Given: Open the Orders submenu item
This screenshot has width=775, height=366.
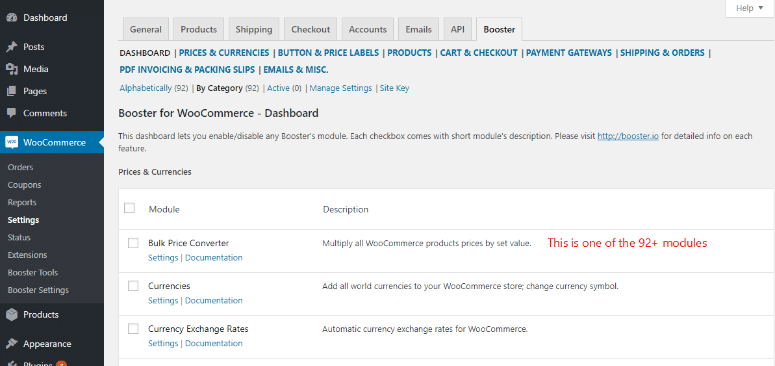Looking at the screenshot, I should pyautogui.click(x=20, y=167).
